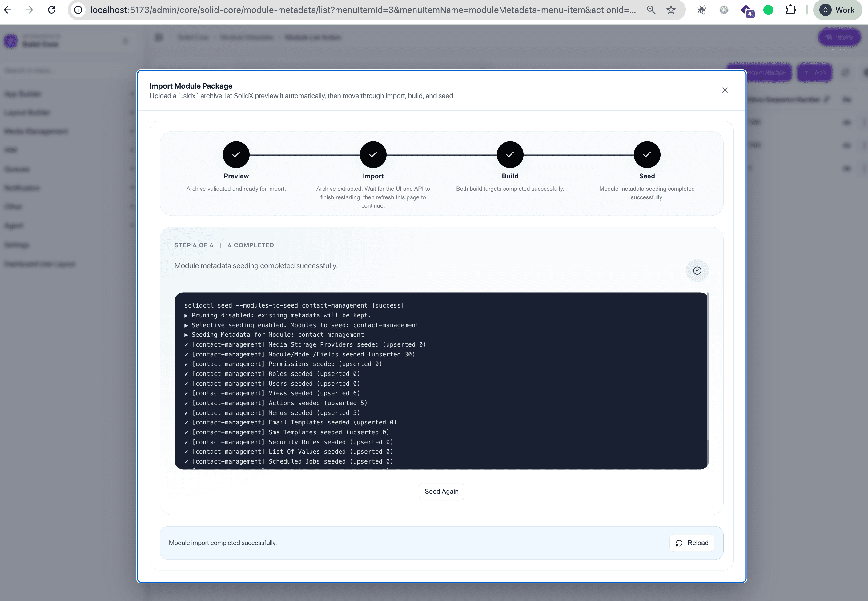Click the browser forward arrow
868x601 pixels.
[x=29, y=10]
